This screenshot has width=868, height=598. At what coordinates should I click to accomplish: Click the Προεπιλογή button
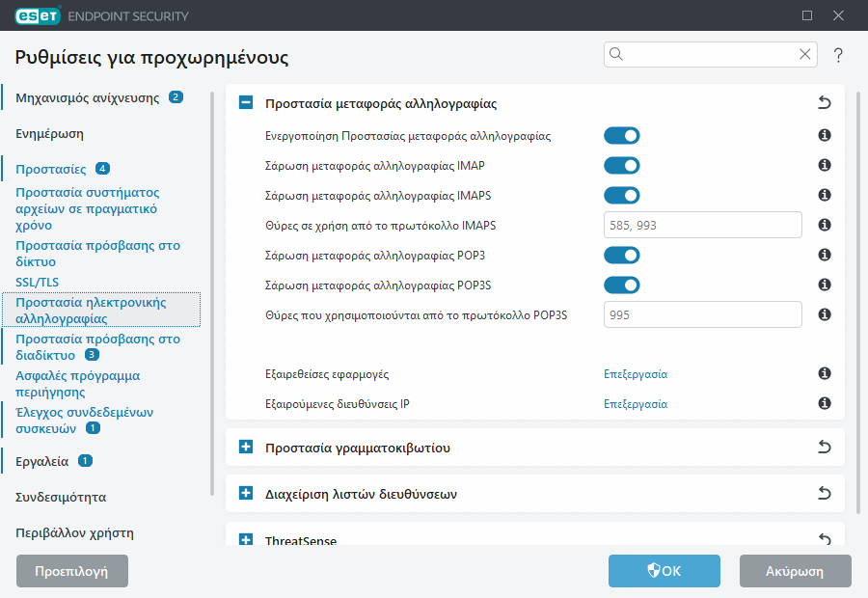(72, 571)
